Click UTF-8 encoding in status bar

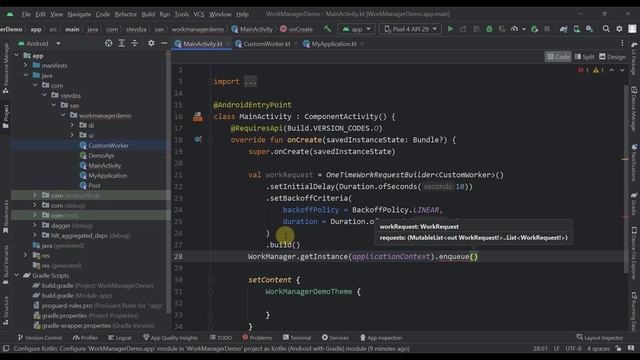[573, 349]
